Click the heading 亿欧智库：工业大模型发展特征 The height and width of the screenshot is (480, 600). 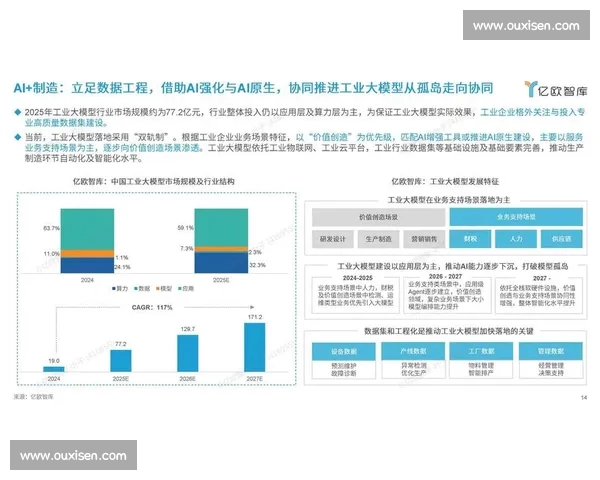pos(445,181)
